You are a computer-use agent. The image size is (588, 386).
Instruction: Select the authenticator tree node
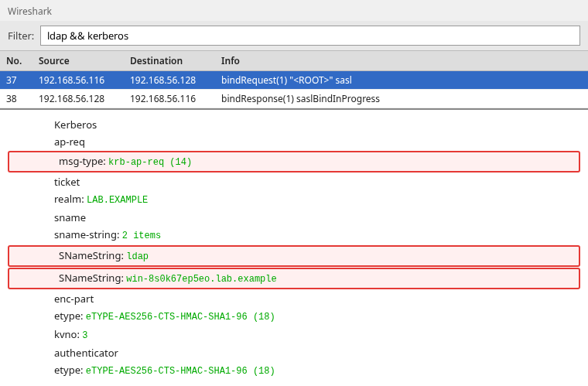click(86, 353)
